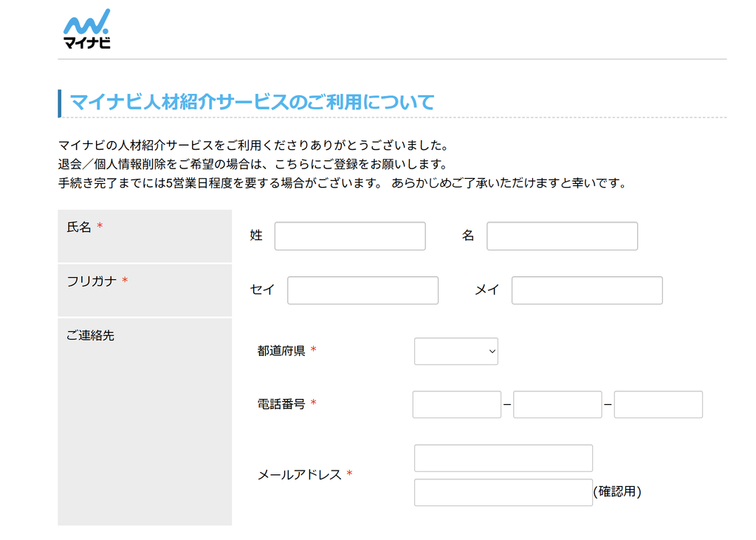Click the first 電話番号 phone number box
The image size is (756, 540).
pos(457,404)
